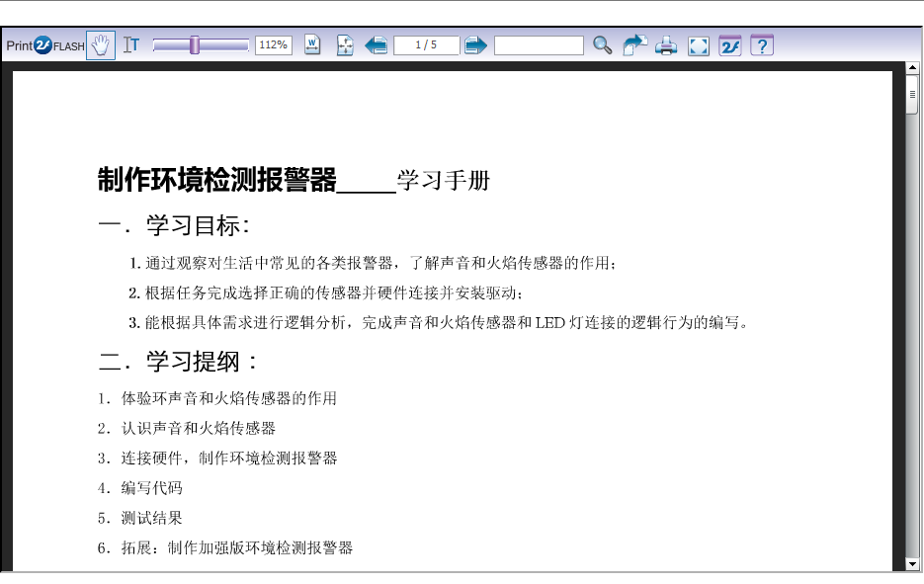
Task: Click the magnifying glass search icon
Action: pyautogui.click(x=602, y=45)
